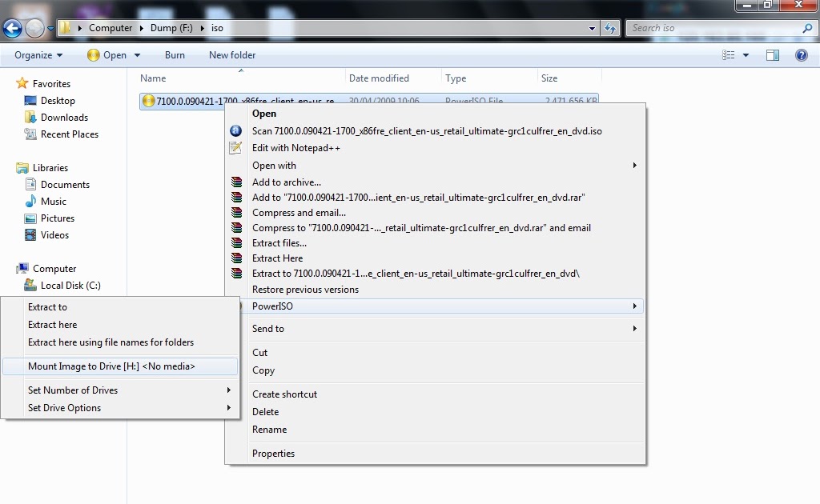Click the Change your view icon
The height and width of the screenshot is (504, 820).
coord(729,55)
